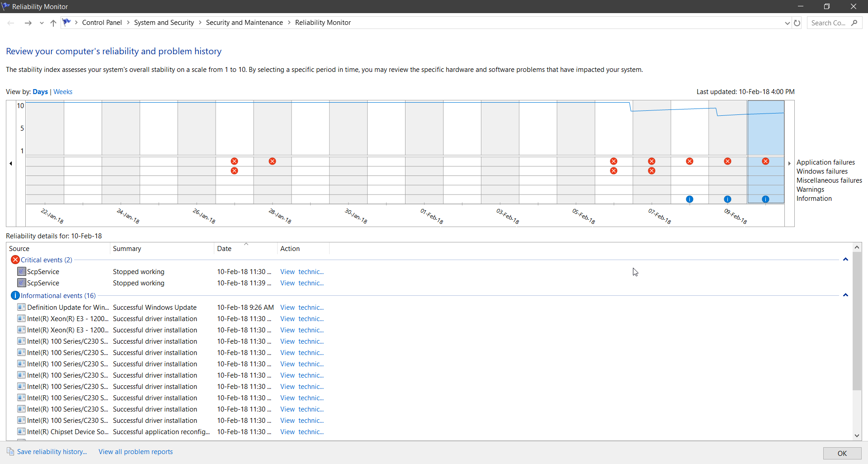The height and width of the screenshot is (464, 868).
Task: Sort the list by Date column
Action: click(245, 249)
